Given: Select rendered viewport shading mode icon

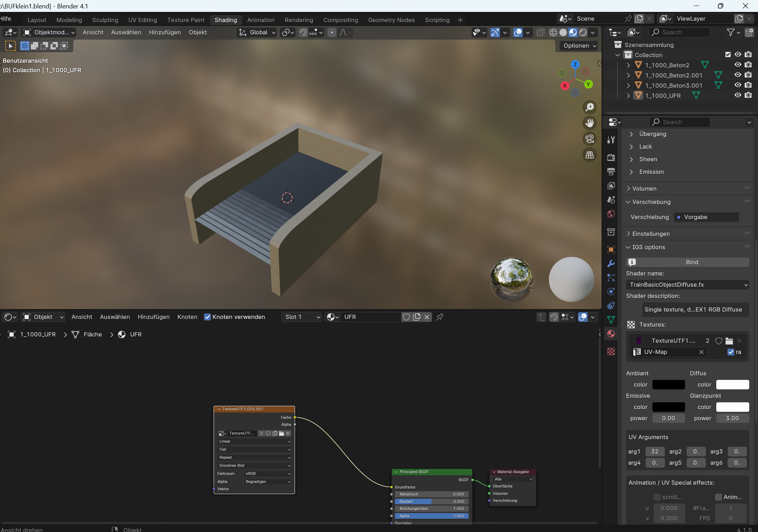Looking at the screenshot, I should pos(583,33).
